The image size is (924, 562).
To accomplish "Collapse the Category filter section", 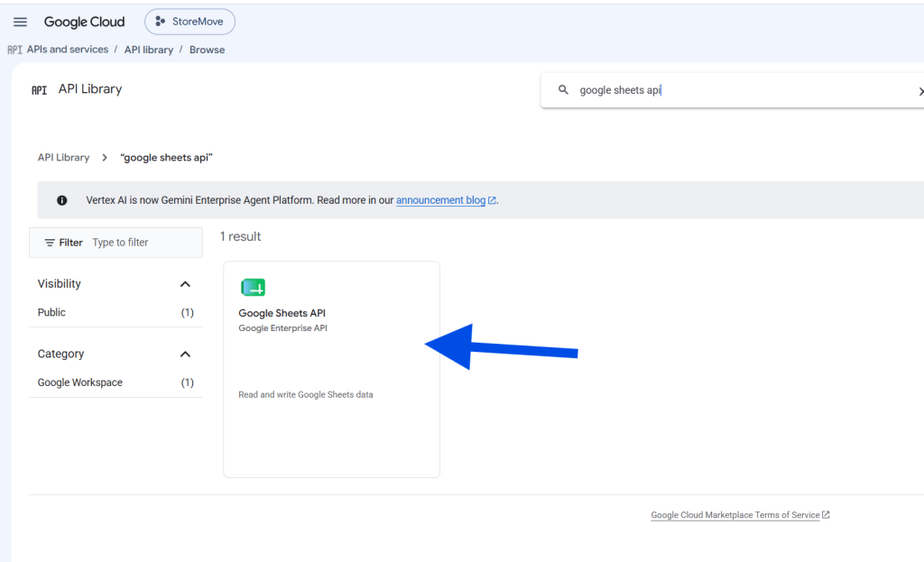I will pos(185,354).
